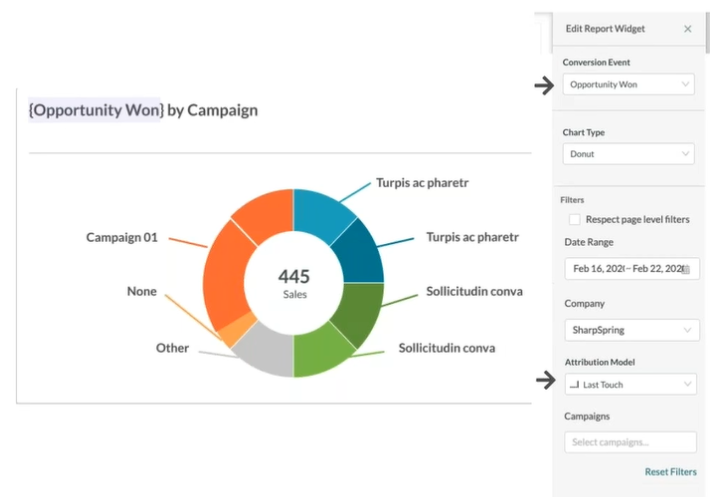
Task: Expand the Attribution Model dropdown
Action: point(629,384)
